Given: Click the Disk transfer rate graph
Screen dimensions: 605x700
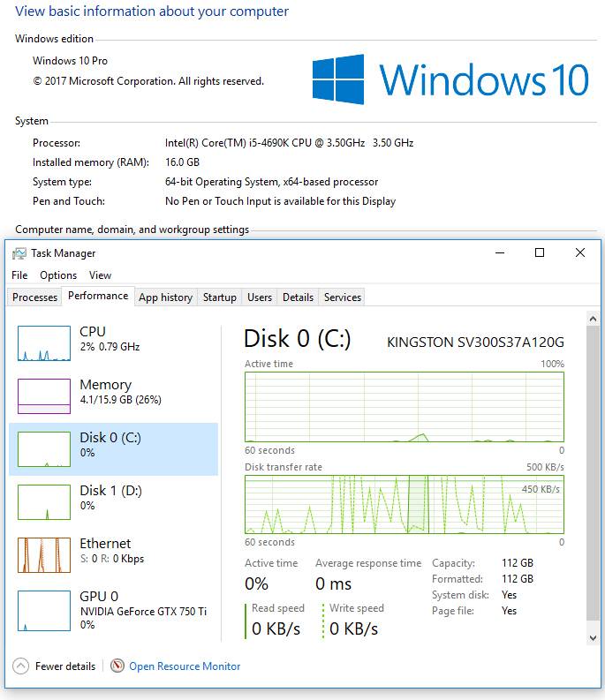Looking at the screenshot, I should (x=405, y=504).
